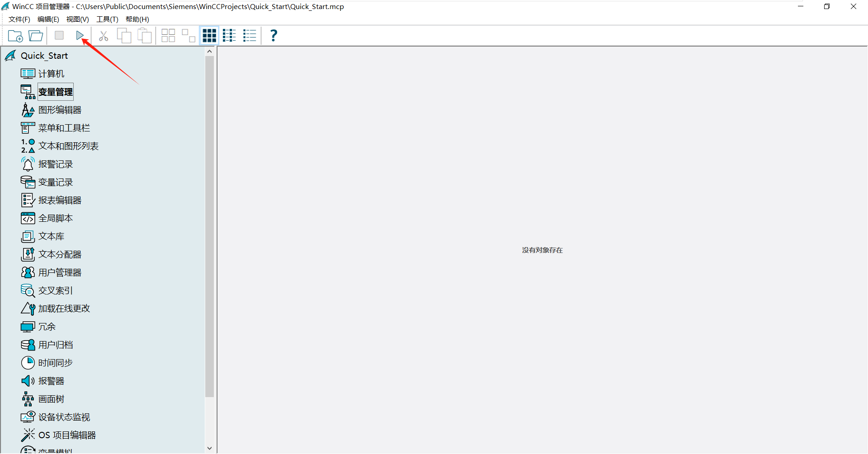Select 报警器 tree item
The width and height of the screenshot is (868, 454).
[x=52, y=381]
